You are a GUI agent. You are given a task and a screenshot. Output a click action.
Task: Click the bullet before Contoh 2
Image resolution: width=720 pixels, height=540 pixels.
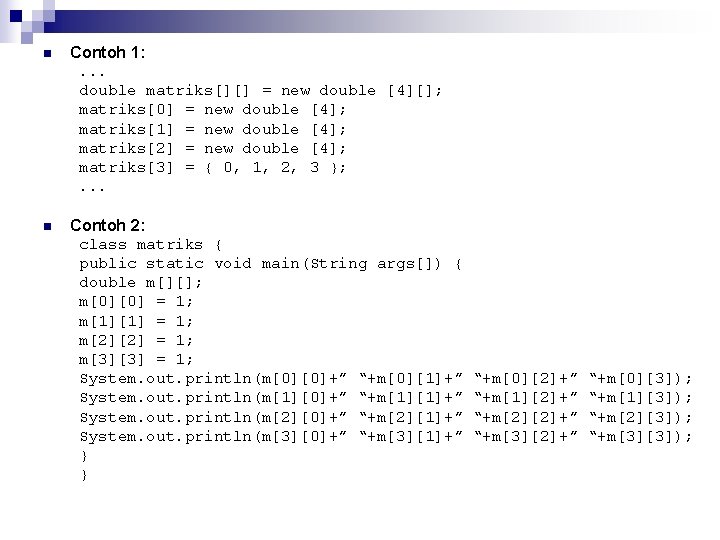pos(47,226)
